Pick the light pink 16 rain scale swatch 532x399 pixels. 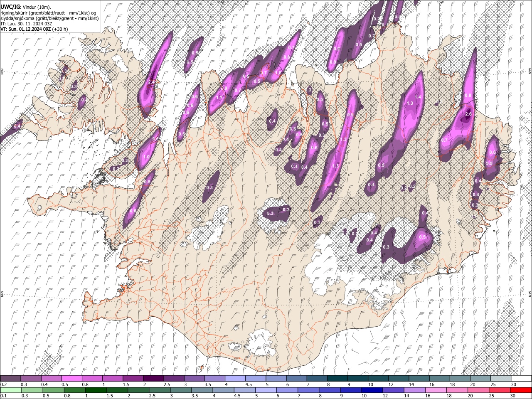pos(436,390)
